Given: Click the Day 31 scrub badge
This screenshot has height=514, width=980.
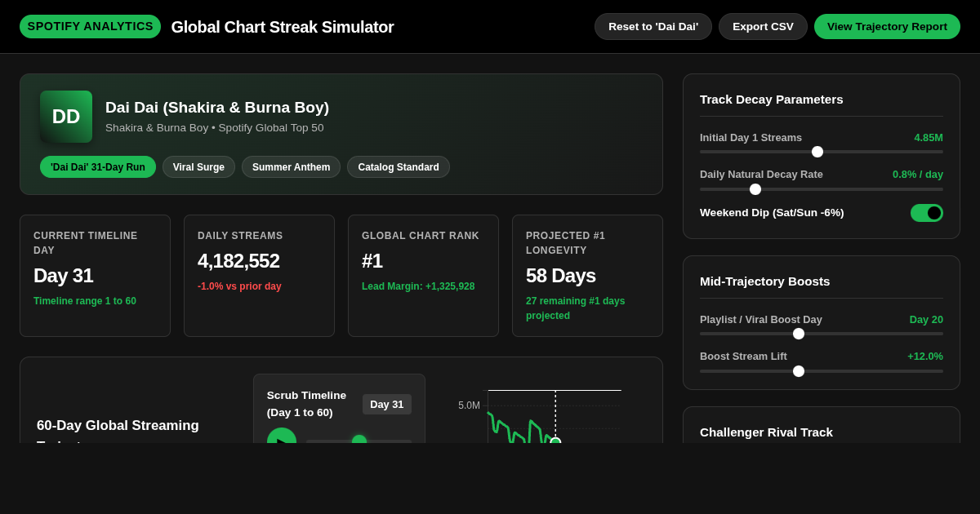Looking at the screenshot, I should [387, 405].
